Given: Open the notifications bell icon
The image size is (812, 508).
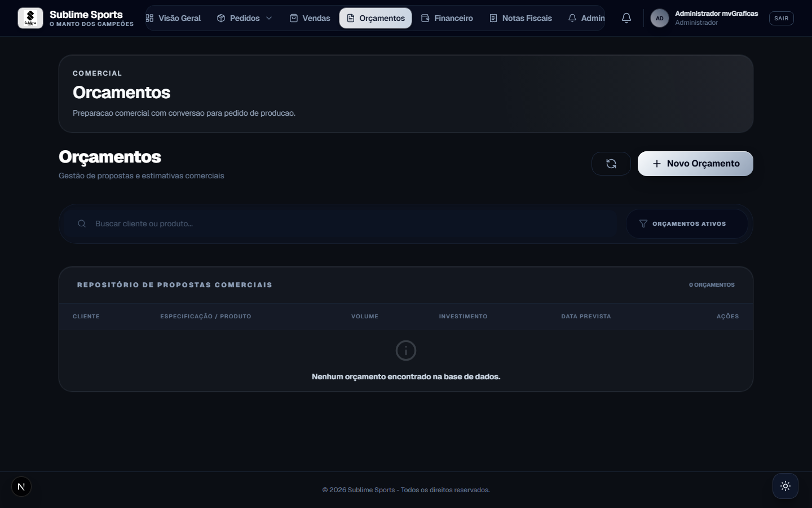Looking at the screenshot, I should click(x=626, y=18).
